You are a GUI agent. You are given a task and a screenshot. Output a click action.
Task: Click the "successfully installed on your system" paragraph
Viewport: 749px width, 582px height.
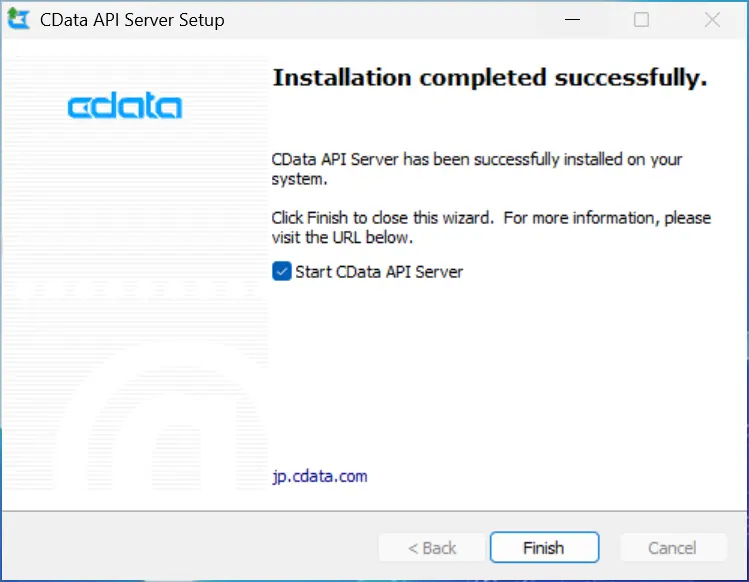[476, 169]
